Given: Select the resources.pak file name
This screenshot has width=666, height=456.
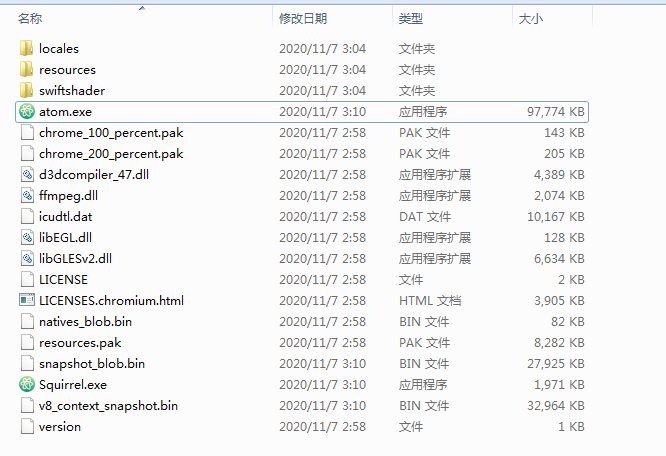Looking at the screenshot, I should pos(80,343).
